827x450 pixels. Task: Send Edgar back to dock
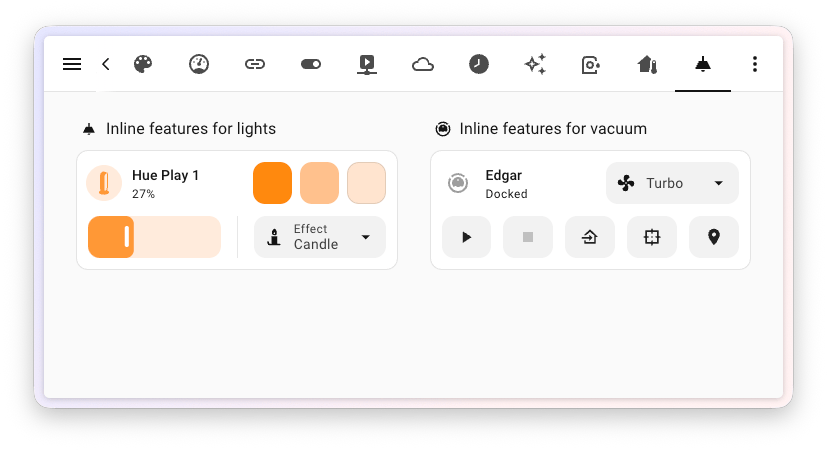(590, 237)
